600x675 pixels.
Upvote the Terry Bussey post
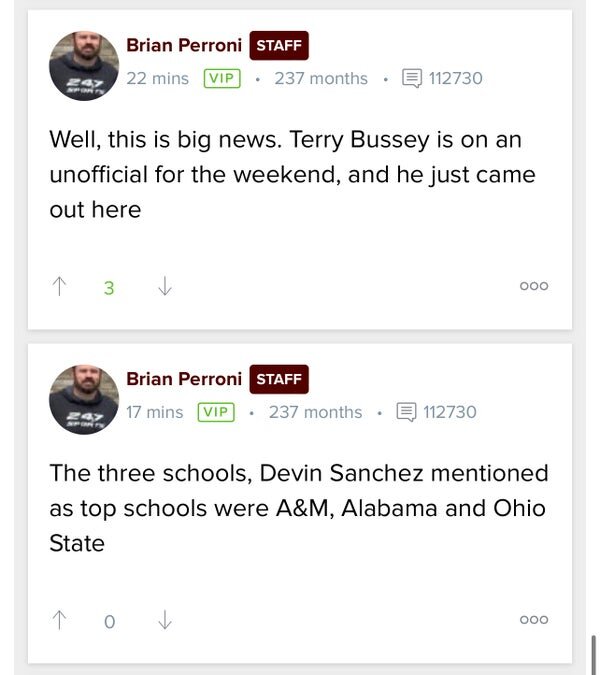[x=58, y=287]
